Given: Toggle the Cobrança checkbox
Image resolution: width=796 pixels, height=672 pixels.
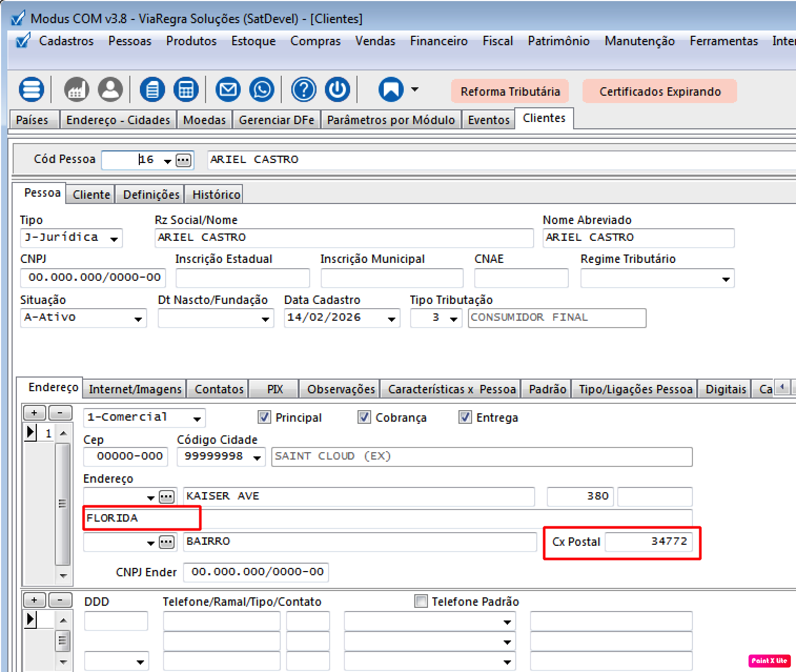Looking at the screenshot, I should 364,418.
